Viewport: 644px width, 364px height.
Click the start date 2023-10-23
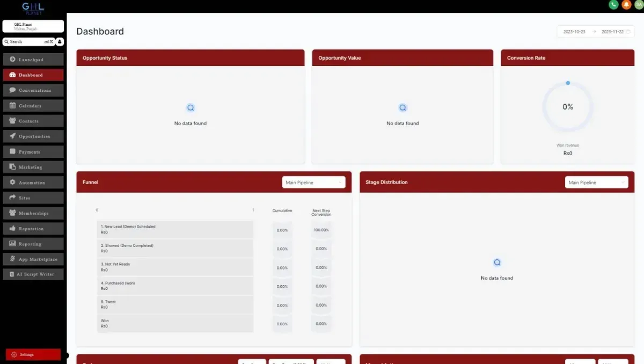click(x=574, y=32)
